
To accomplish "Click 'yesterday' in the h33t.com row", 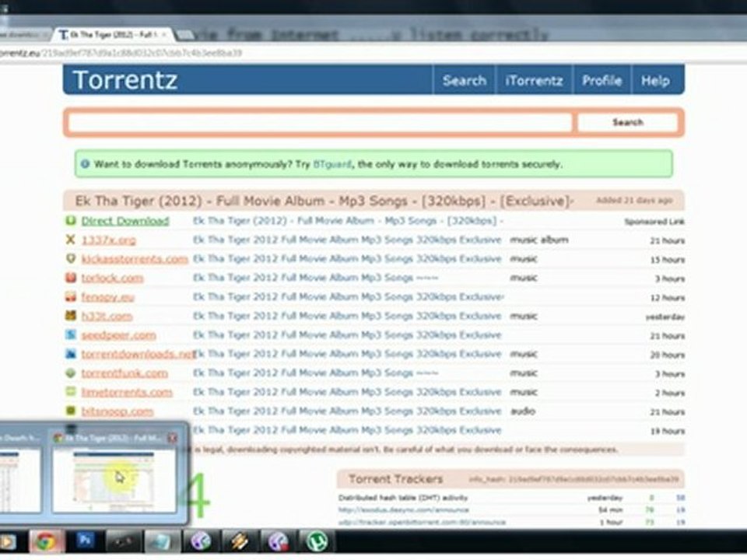I will pyautogui.click(x=665, y=317).
